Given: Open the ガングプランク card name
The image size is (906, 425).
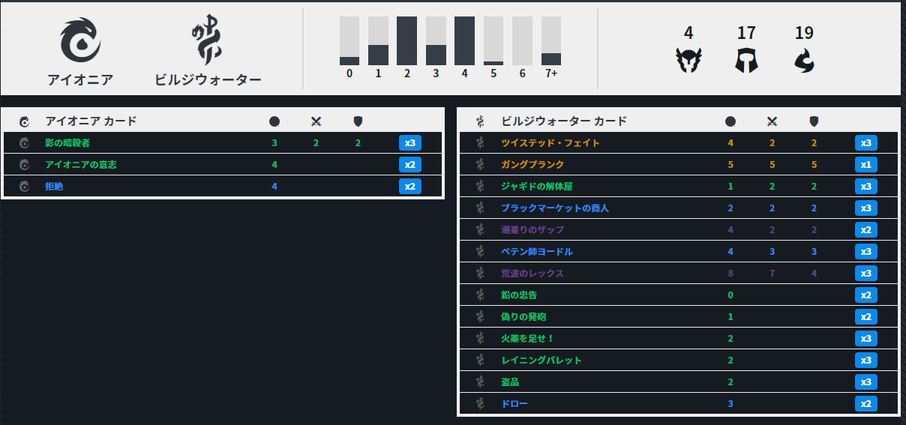Looking at the screenshot, I should 533,165.
